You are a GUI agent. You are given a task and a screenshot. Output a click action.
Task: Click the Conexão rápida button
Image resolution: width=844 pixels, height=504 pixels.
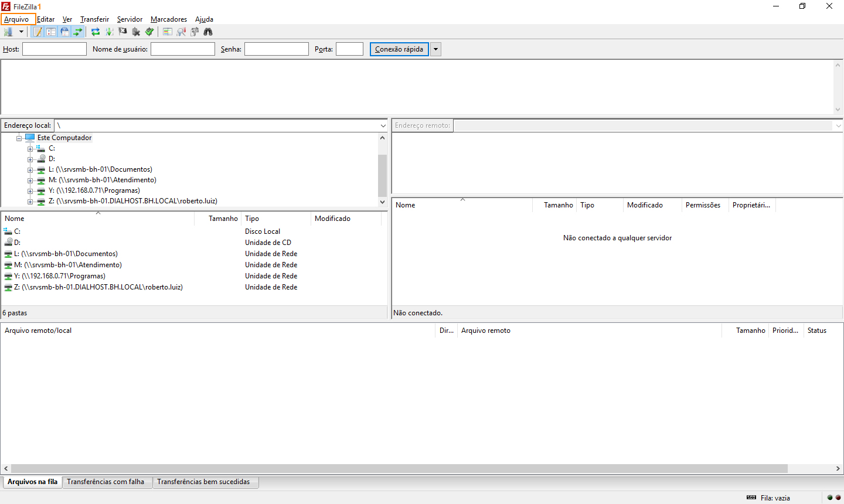(399, 49)
